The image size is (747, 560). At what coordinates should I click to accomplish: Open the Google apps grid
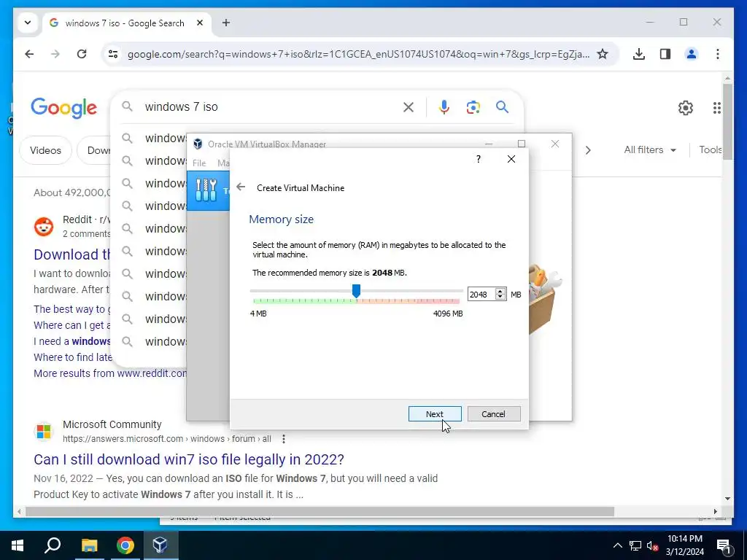pyautogui.click(x=717, y=108)
